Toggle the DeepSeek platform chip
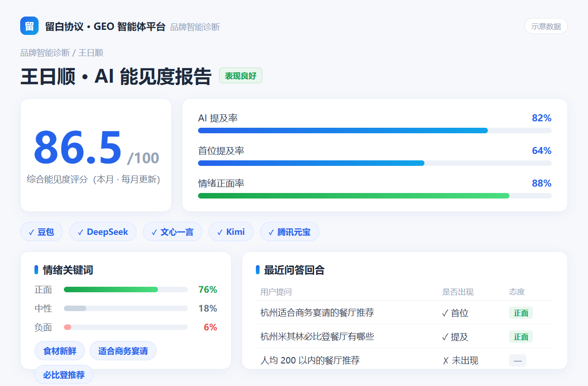Viewport: 588px width, 386px height. [x=103, y=232]
